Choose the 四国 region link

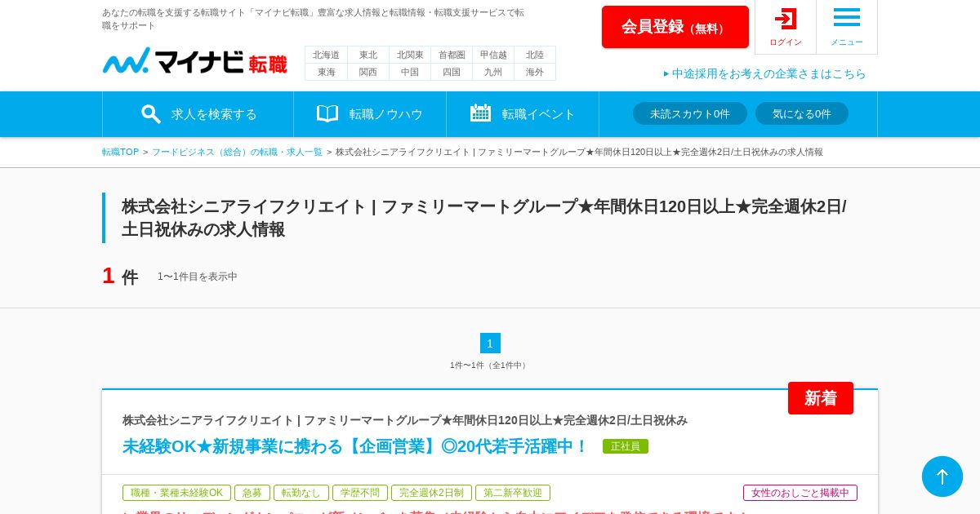click(x=452, y=72)
